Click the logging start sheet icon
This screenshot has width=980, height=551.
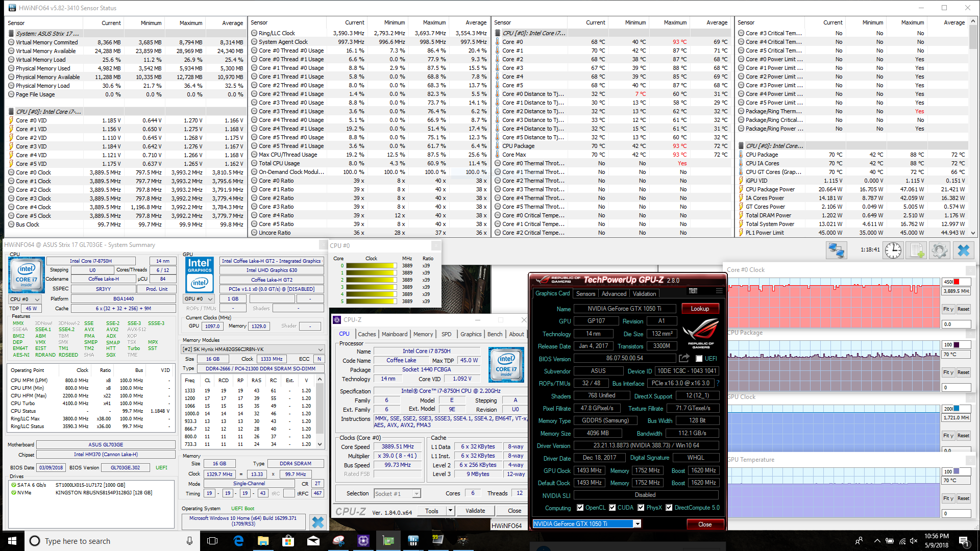[x=916, y=250]
